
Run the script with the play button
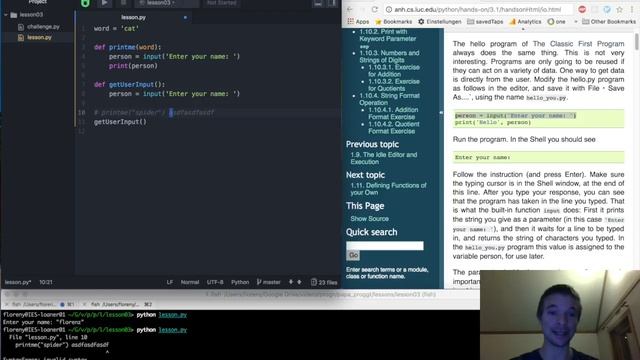coord(104,3)
